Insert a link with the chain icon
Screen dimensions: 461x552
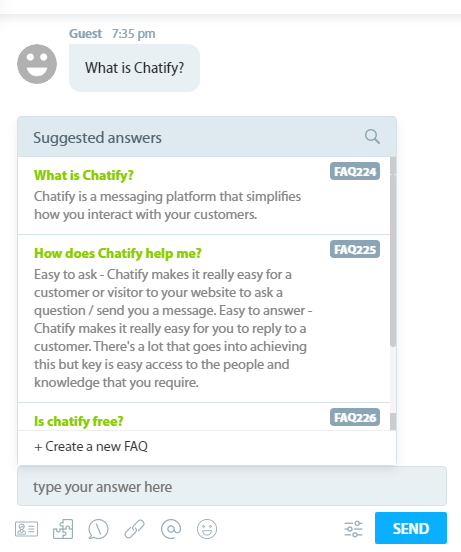[x=134, y=529]
